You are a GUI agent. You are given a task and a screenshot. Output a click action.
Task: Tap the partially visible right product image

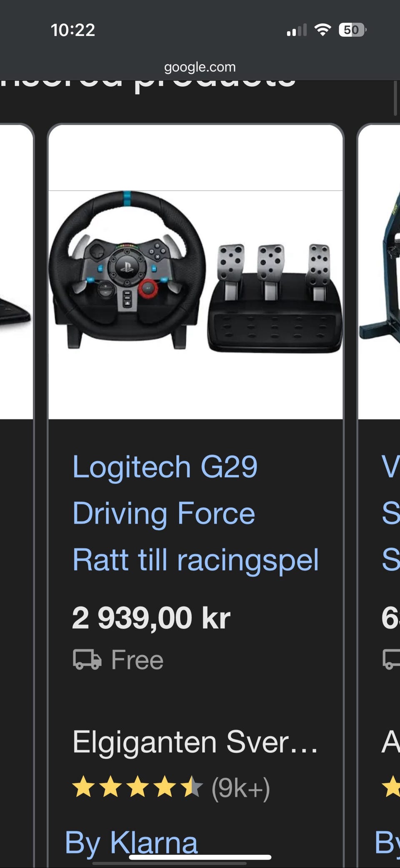coord(379,271)
